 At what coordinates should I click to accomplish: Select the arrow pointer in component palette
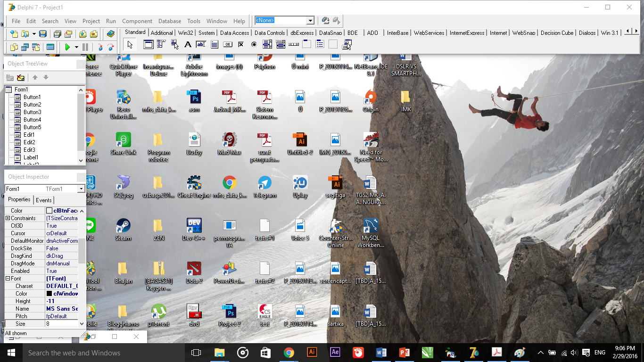tap(130, 45)
